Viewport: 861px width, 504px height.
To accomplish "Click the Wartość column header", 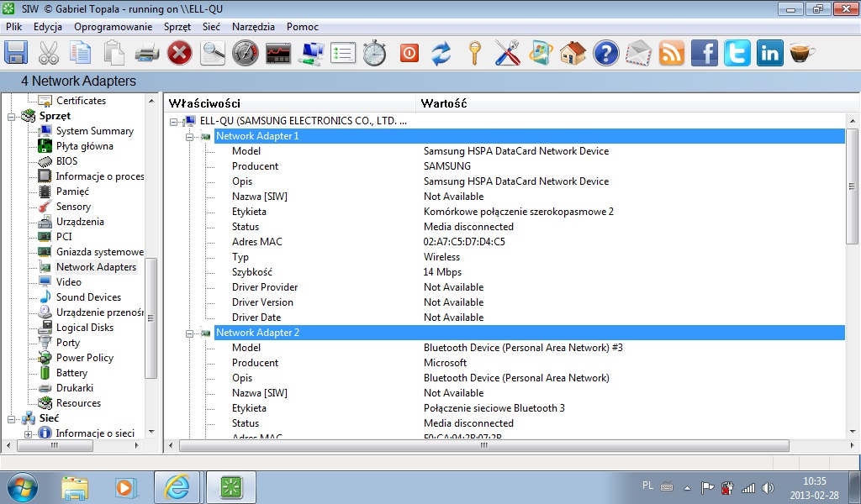I will pos(445,103).
